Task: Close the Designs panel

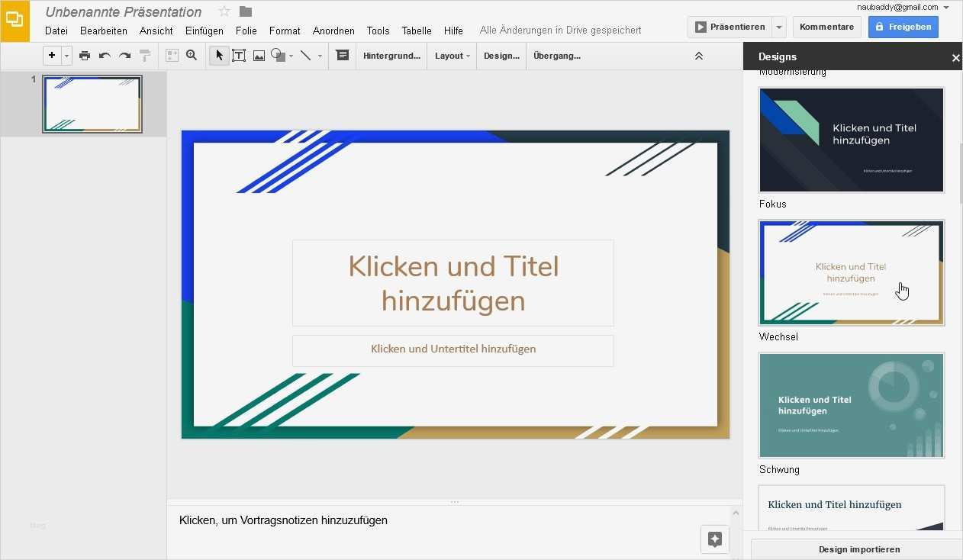Action: click(955, 58)
